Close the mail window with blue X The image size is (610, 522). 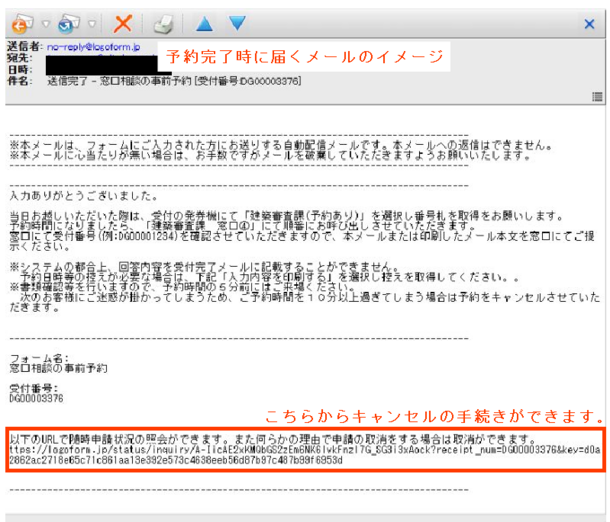[589, 24]
